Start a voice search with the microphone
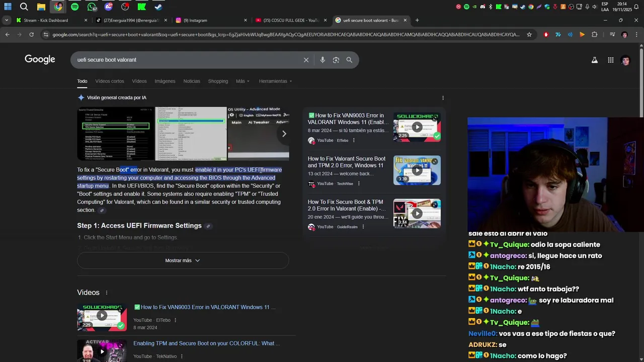 click(323, 60)
